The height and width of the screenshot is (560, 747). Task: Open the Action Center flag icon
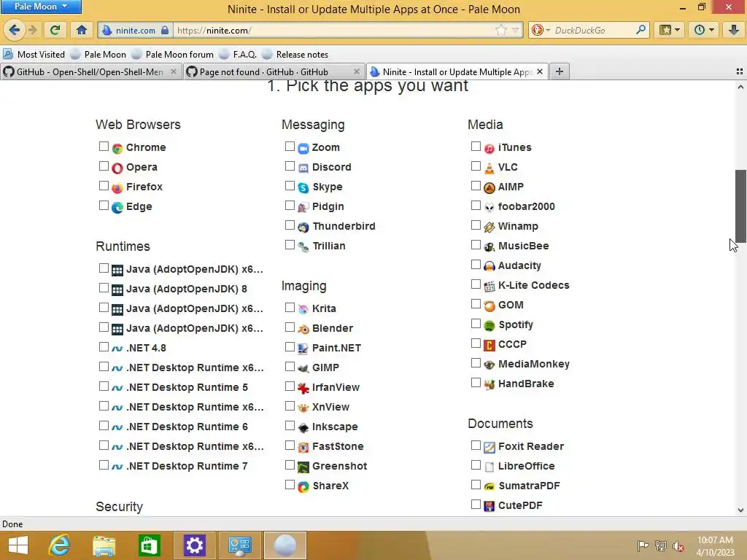[643, 545]
